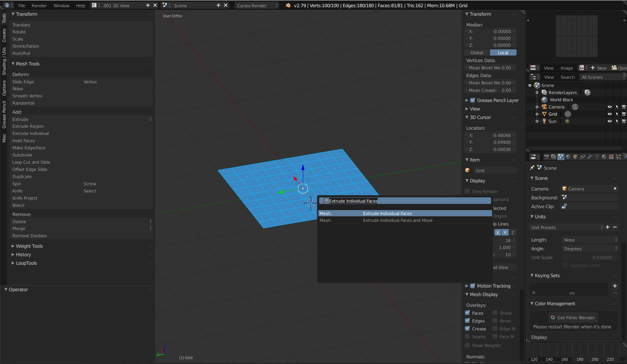This screenshot has height=364, width=627.
Task: Adjust the 3D Cursor Location X field
Action: [x=490, y=135]
